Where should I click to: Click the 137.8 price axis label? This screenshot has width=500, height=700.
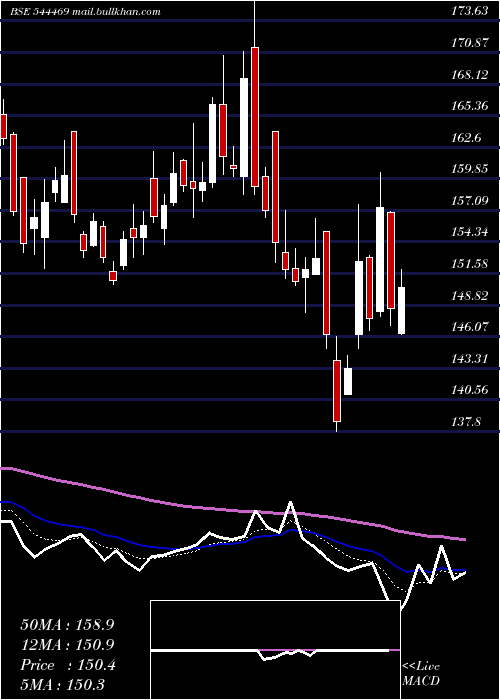[467, 421]
